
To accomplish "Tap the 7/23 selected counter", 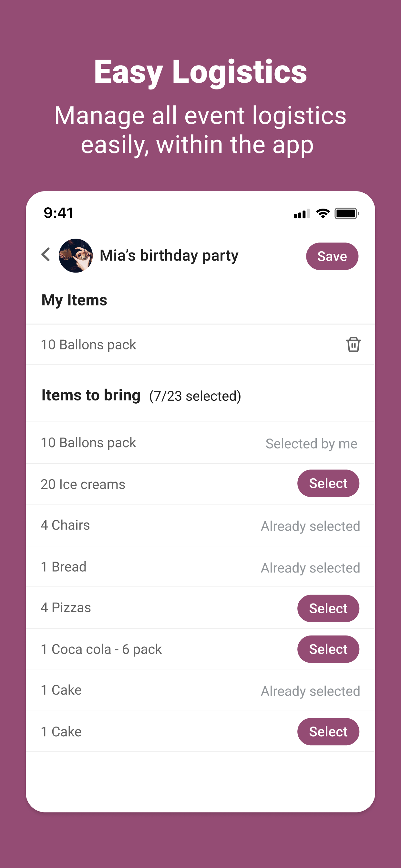I will 195,396.
